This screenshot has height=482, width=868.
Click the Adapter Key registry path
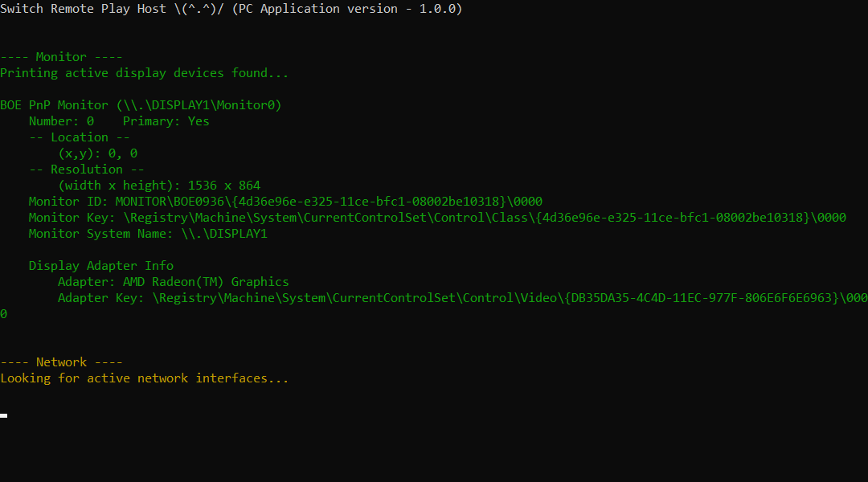[510, 298]
